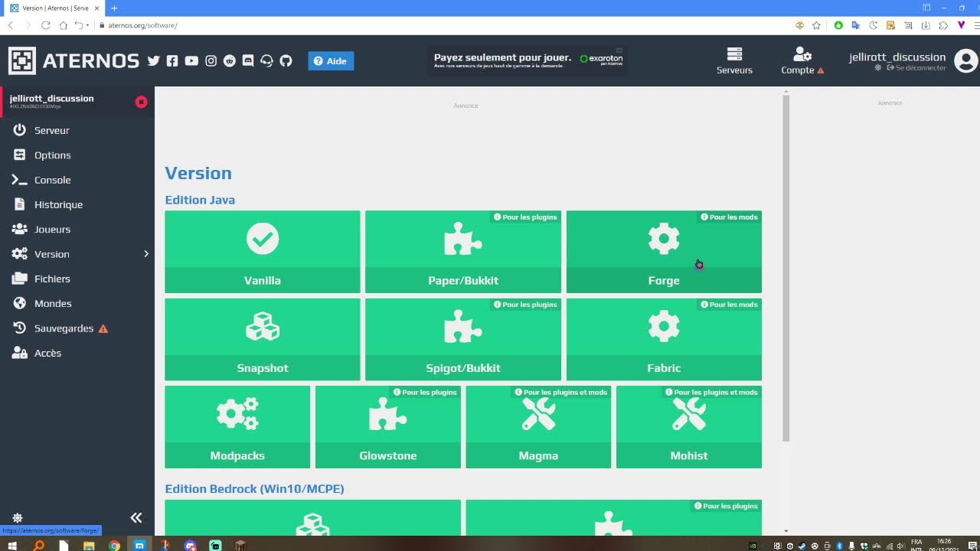The width and height of the screenshot is (980, 551).
Task: Select the Magma software tile
Action: click(538, 427)
